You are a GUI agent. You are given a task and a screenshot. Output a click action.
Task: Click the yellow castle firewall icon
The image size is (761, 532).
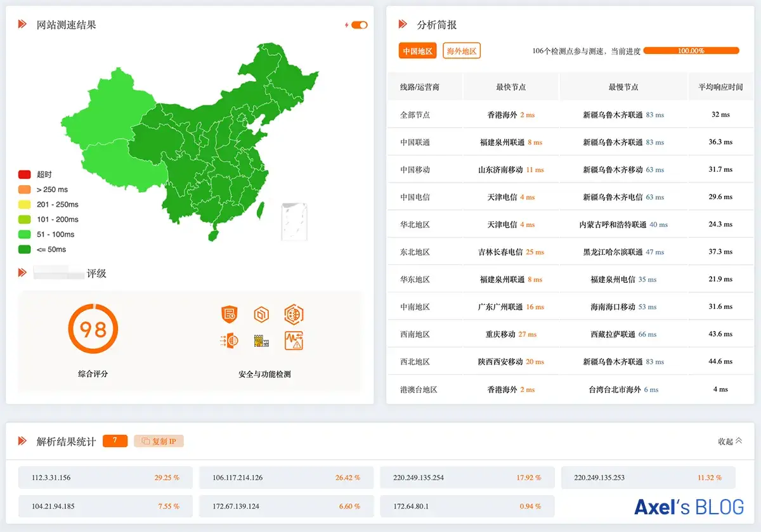coord(261,341)
